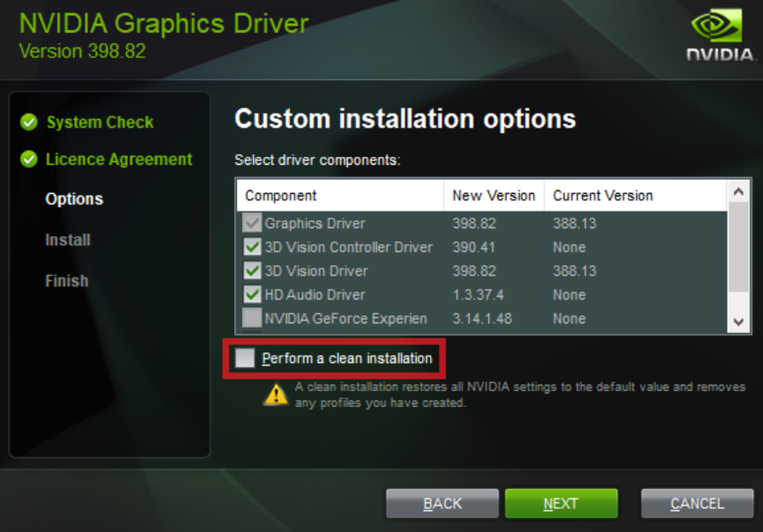Click the Perform a clean installation label
This screenshot has height=532, width=763.
pos(347,358)
